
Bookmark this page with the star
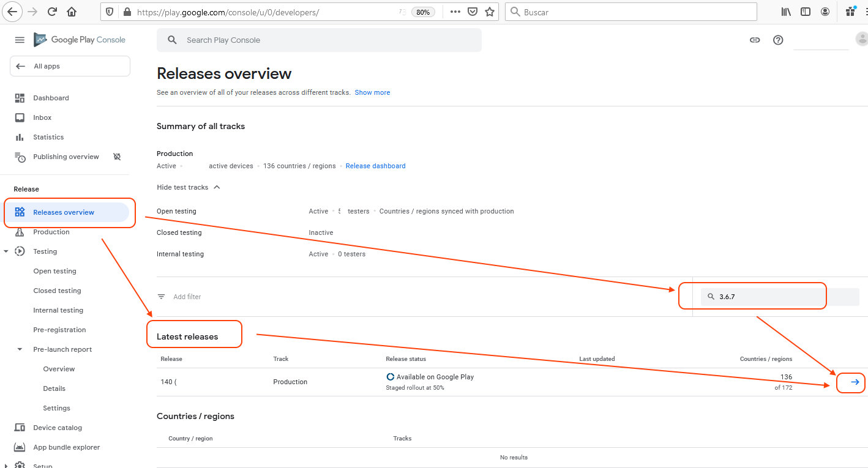(x=490, y=12)
